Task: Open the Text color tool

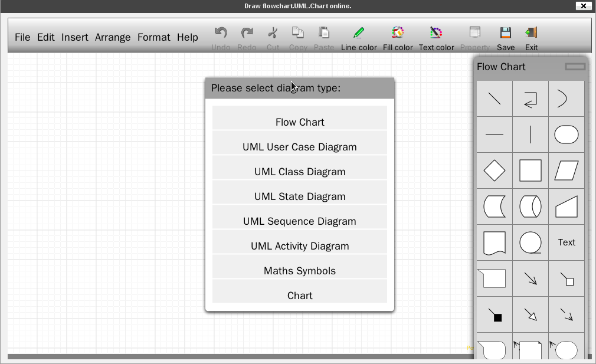Action: click(436, 39)
